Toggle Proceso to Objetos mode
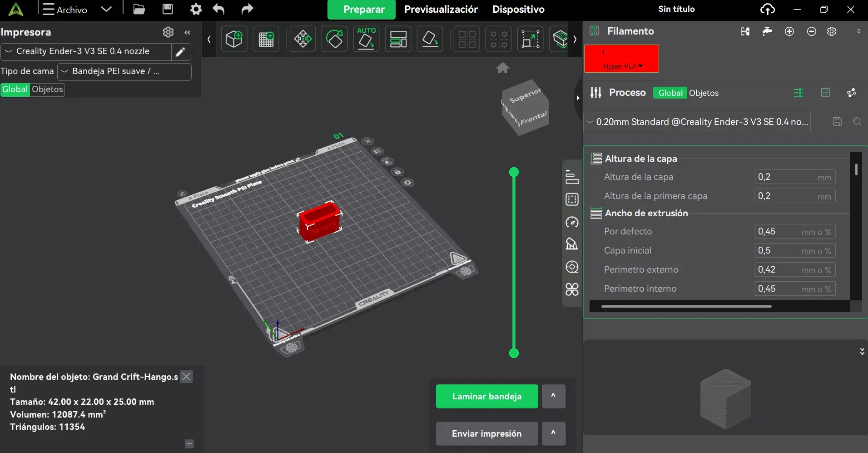The height and width of the screenshot is (453, 868). (704, 93)
